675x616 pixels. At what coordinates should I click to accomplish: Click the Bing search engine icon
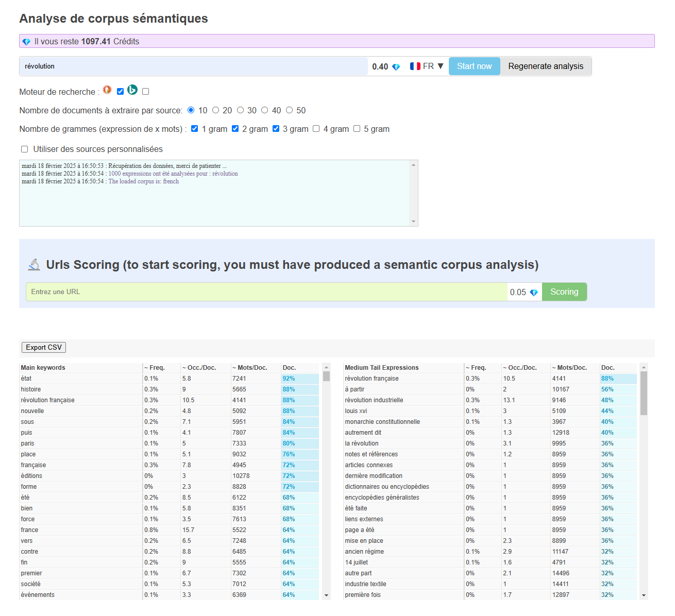132,90
